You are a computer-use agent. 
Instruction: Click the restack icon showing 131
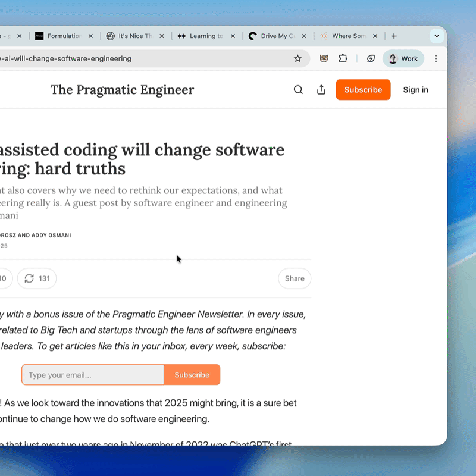point(37,278)
